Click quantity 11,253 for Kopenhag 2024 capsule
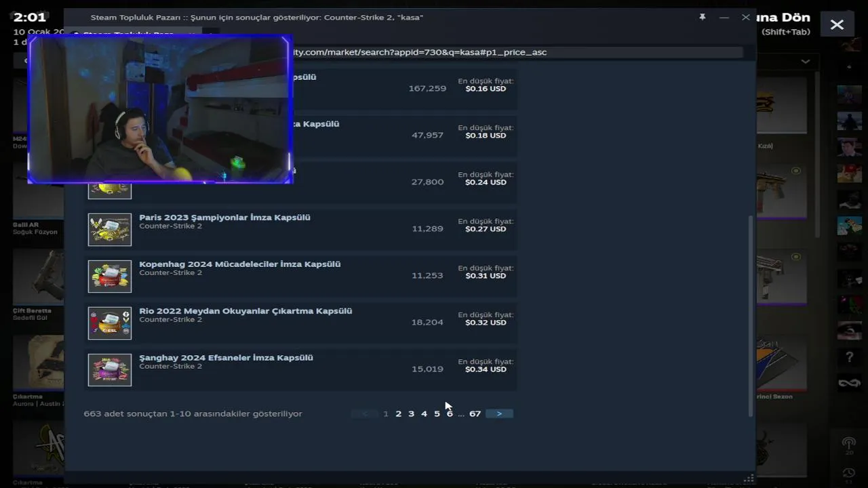This screenshot has width=868, height=488. tap(427, 276)
